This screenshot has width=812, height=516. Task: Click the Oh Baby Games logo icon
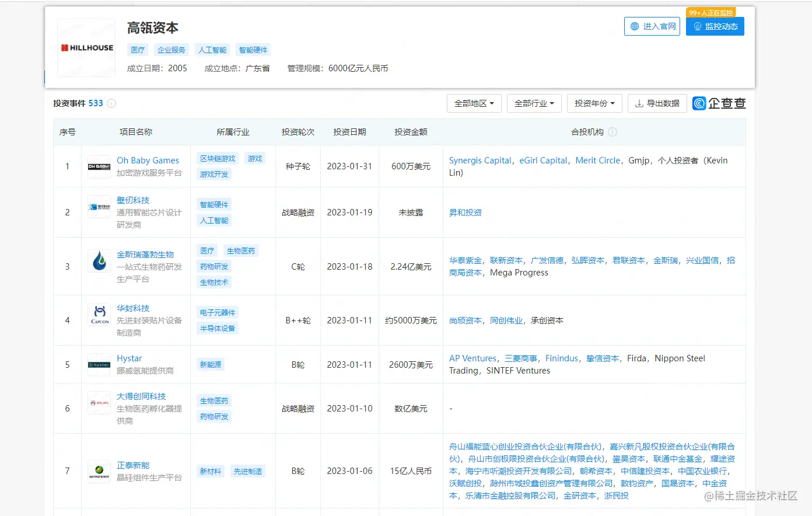pyautogui.click(x=99, y=166)
